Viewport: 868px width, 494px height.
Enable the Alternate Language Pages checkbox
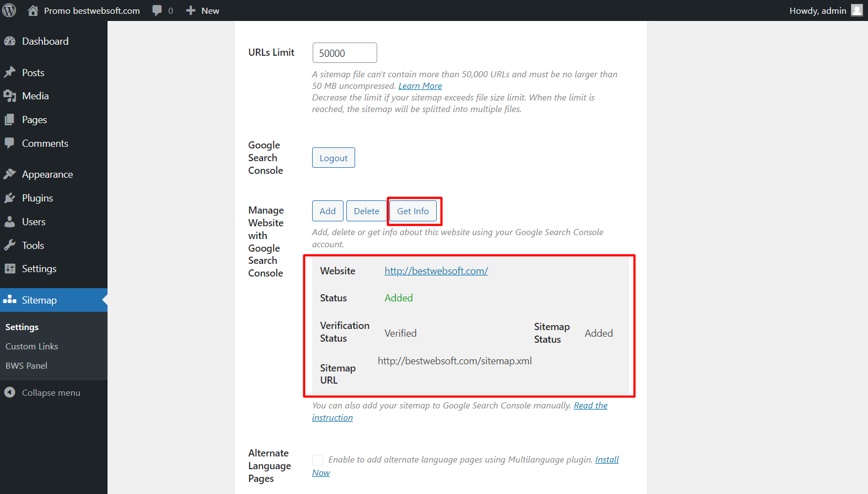point(318,460)
